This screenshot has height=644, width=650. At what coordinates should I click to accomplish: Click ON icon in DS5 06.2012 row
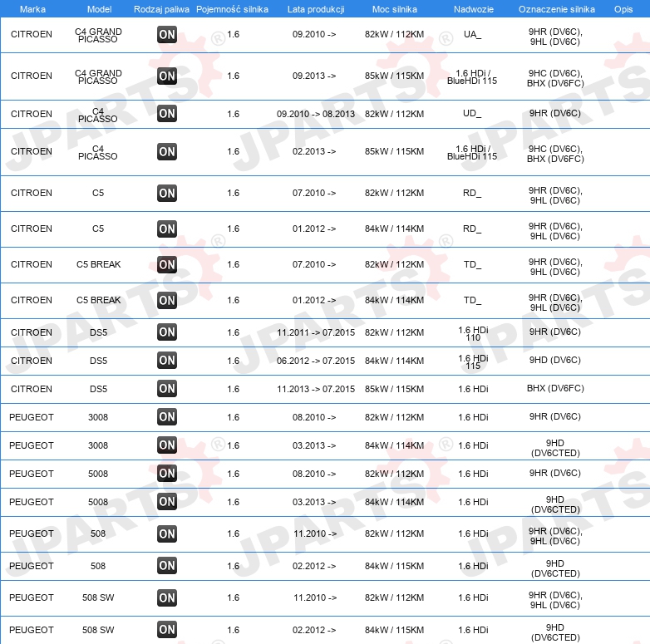coord(167,360)
